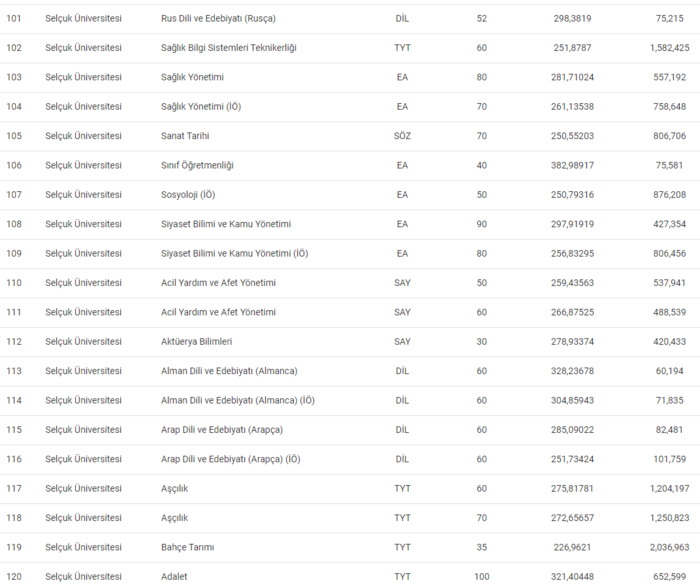Select Alman Dili ve Edebiyatı (Almanca) (İÖ)
The image size is (700, 585).
(x=238, y=400)
